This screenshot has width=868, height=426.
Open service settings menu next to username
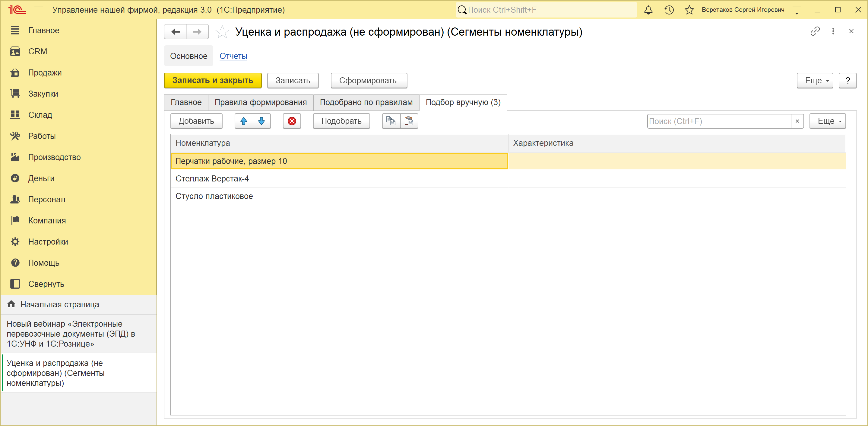(x=797, y=10)
